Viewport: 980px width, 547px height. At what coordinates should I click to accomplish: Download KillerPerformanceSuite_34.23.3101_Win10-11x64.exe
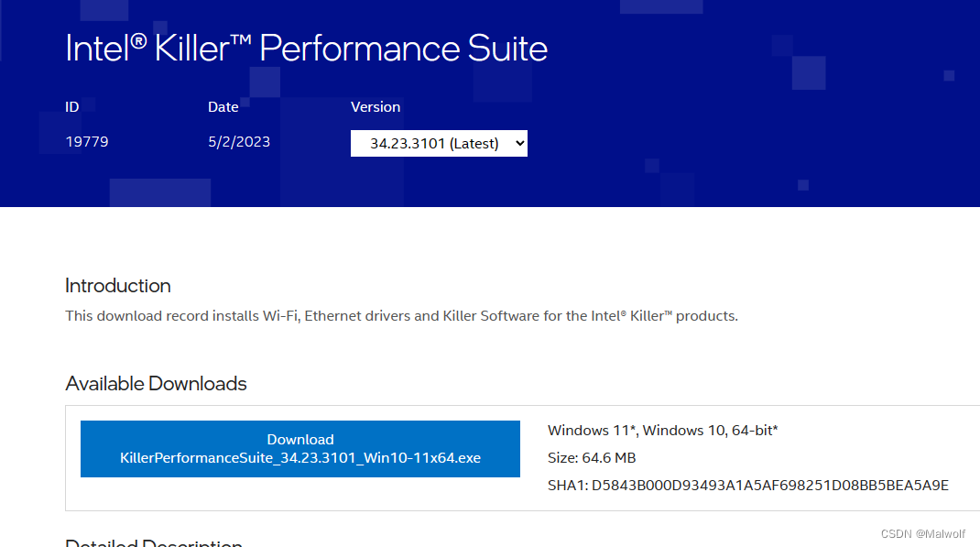[300, 449]
